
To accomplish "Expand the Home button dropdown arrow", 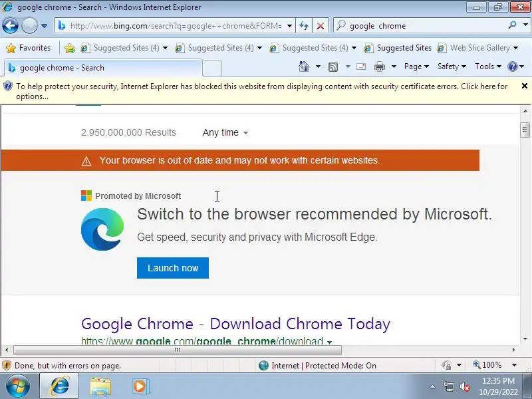I will (318, 66).
